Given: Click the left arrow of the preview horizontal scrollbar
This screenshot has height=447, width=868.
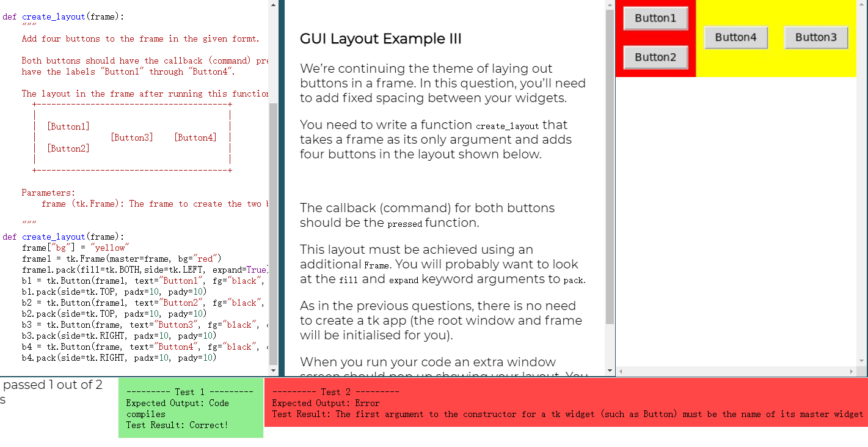Looking at the screenshot, I should [620, 370].
